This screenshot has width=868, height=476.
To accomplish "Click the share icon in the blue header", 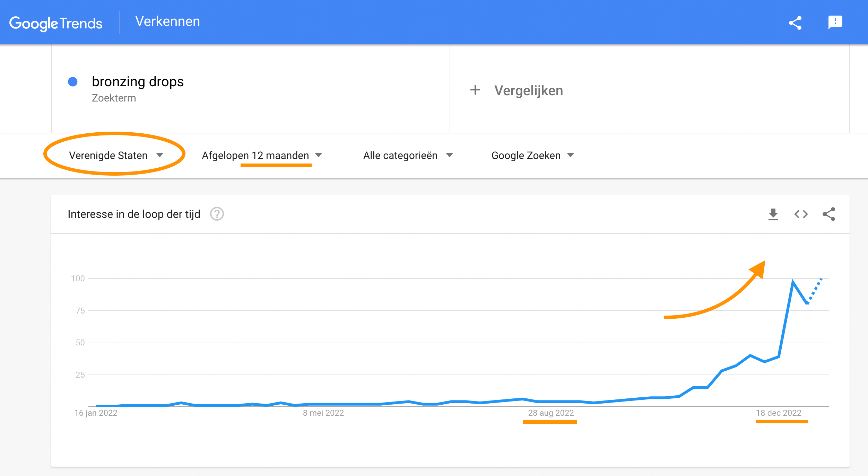I will 795,23.
